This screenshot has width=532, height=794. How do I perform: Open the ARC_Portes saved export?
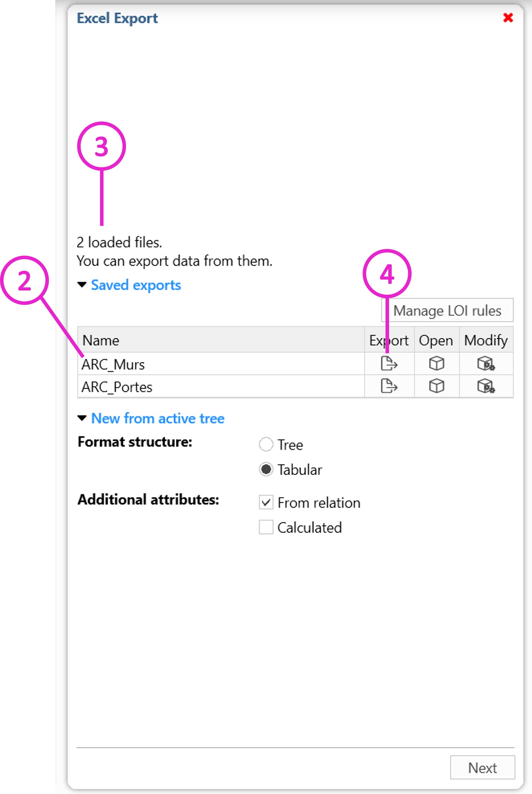pos(437,386)
